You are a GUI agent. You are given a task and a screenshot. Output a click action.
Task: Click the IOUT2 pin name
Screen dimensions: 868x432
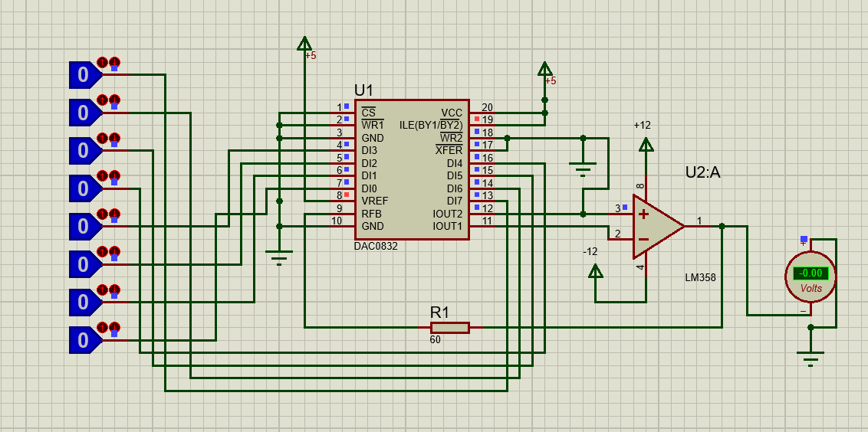tap(447, 214)
